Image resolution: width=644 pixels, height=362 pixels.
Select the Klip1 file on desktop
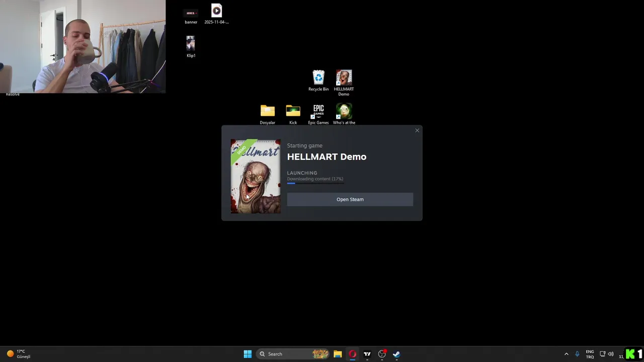[191, 47]
